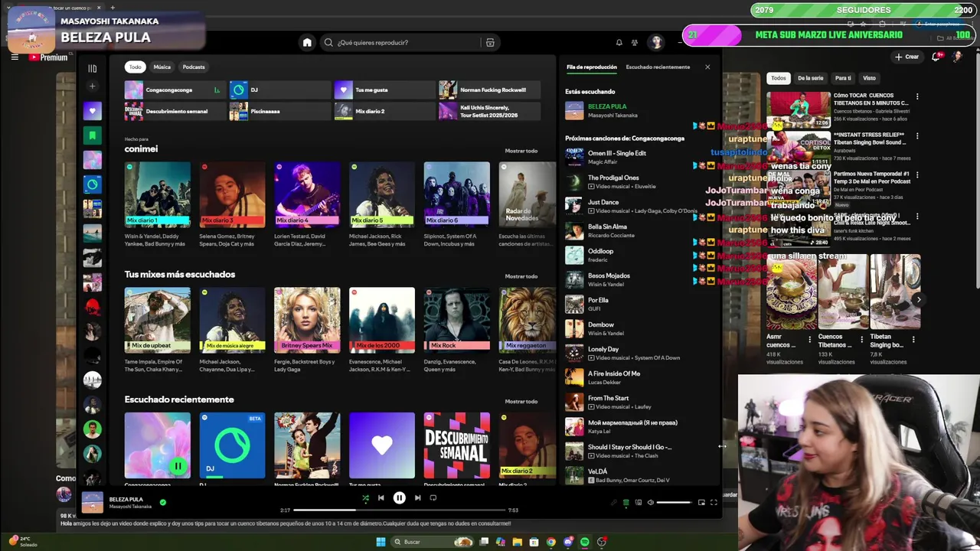Open Mix diario 5 card
The width and height of the screenshot is (980, 551).
pyautogui.click(x=382, y=204)
